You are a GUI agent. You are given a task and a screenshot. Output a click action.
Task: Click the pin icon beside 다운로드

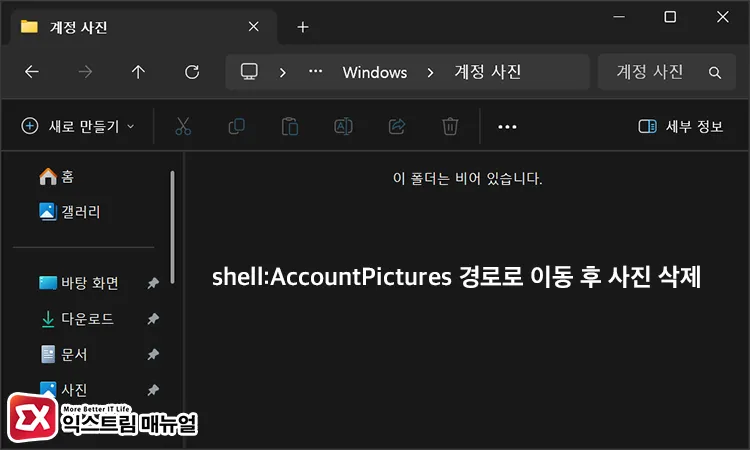[153, 318]
